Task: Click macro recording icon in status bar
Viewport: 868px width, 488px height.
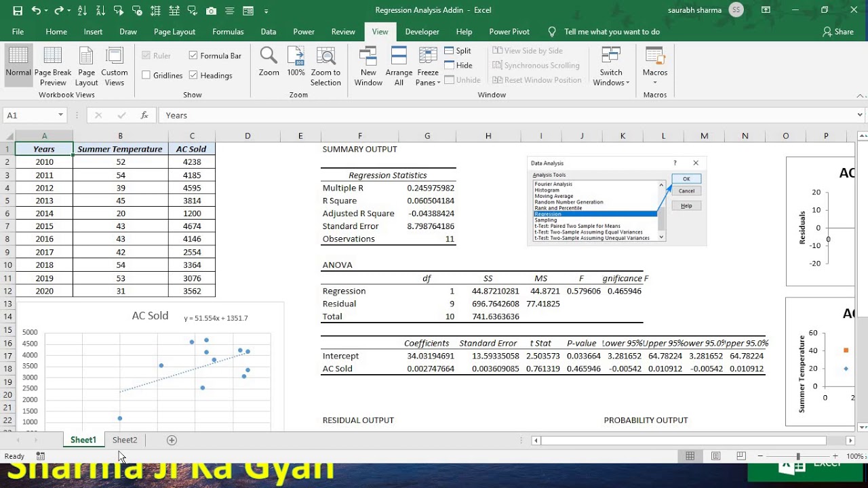Action: [41, 456]
